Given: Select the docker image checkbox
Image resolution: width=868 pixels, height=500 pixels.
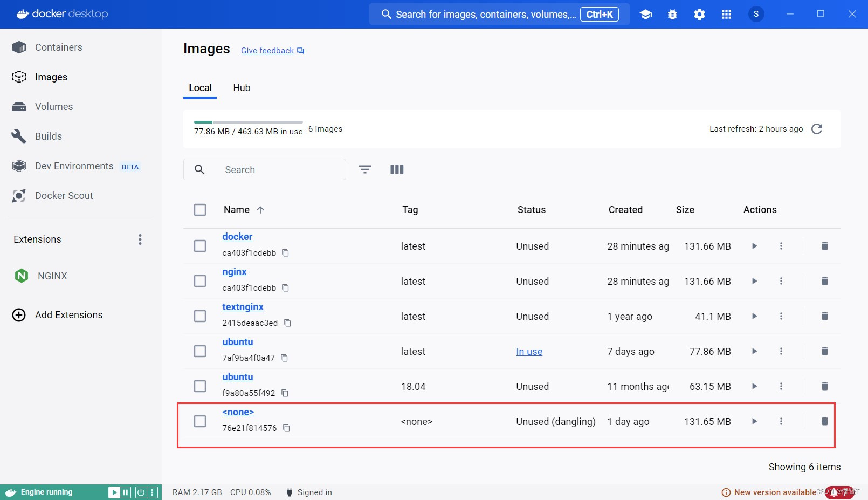Looking at the screenshot, I should tap(200, 246).
